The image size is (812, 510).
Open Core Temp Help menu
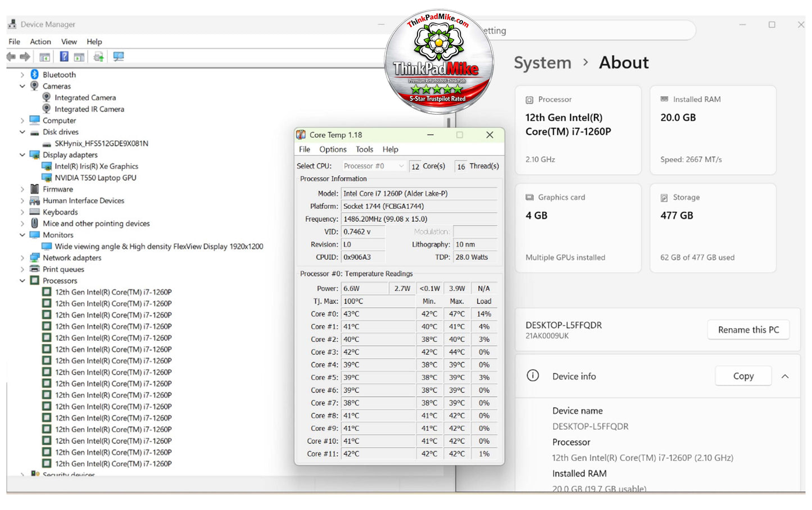point(391,149)
